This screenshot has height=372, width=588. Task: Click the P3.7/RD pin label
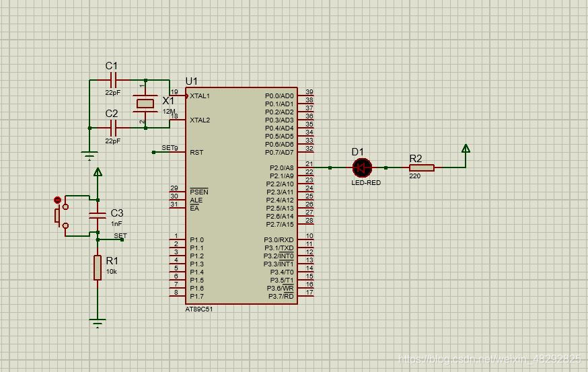coord(281,296)
